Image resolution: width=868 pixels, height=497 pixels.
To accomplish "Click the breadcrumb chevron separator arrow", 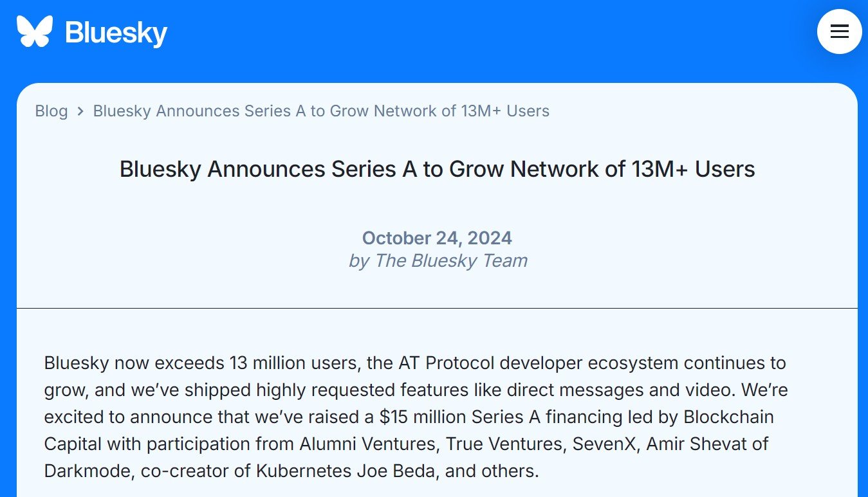I will [x=80, y=111].
